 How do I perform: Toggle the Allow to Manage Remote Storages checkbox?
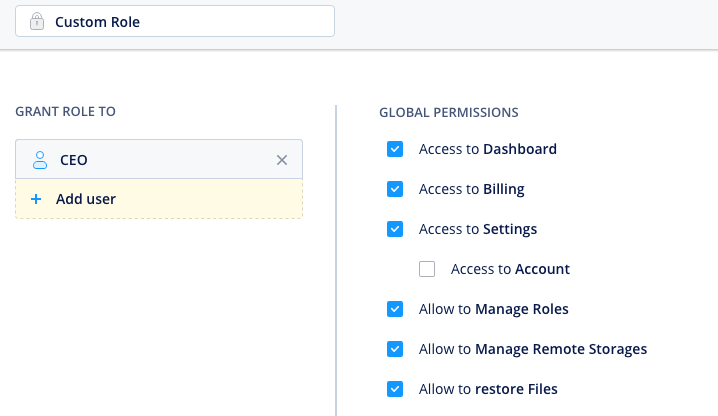click(395, 349)
